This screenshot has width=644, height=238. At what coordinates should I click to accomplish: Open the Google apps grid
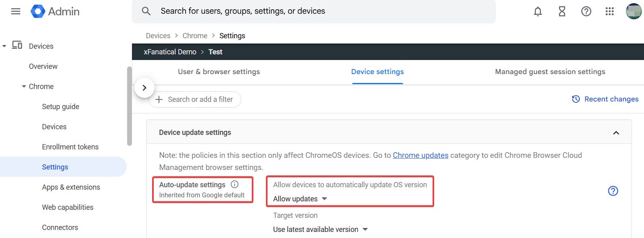(610, 11)
